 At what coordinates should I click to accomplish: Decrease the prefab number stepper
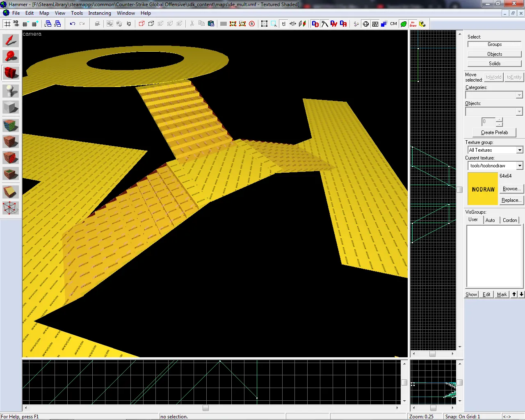click(499, 124)
